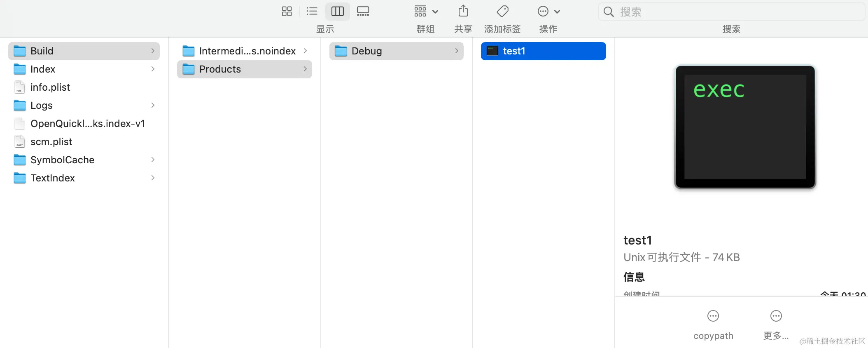This screenshot has height=348, width=868.
Task: Expand the TextIndex folder chevron
Action: tap(153, 178)
